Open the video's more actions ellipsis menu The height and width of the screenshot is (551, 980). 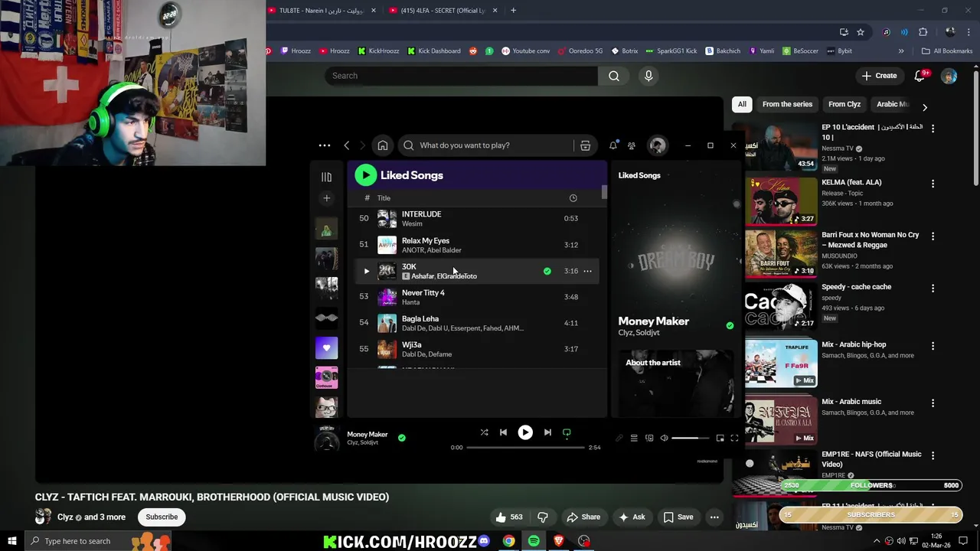click(714, 517)
